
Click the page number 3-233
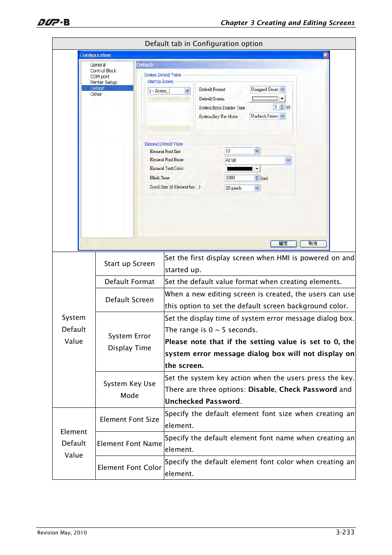pyautogui.click(x=345, y=532)
